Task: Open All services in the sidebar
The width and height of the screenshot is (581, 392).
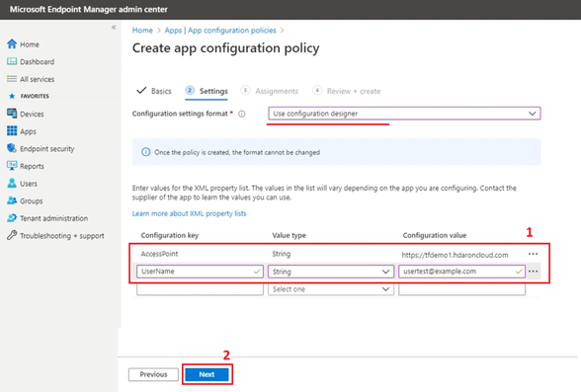Action: [38, 79]
